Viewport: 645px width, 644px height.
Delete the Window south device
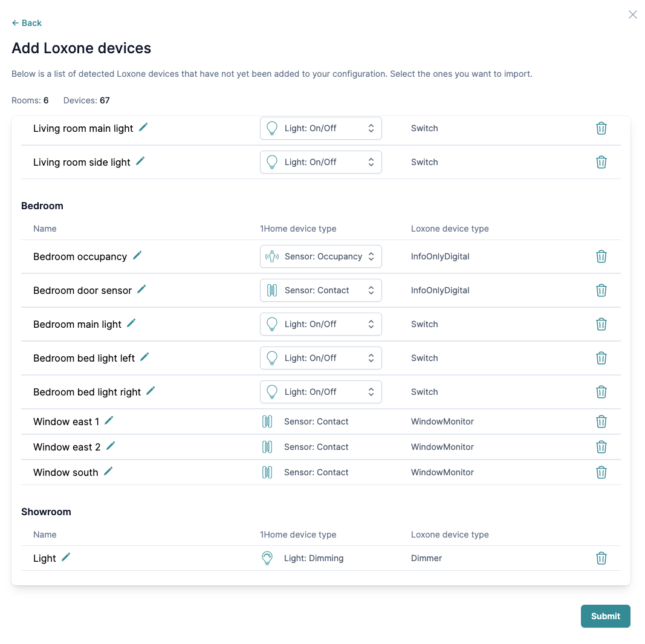click(x=601, y=472)
